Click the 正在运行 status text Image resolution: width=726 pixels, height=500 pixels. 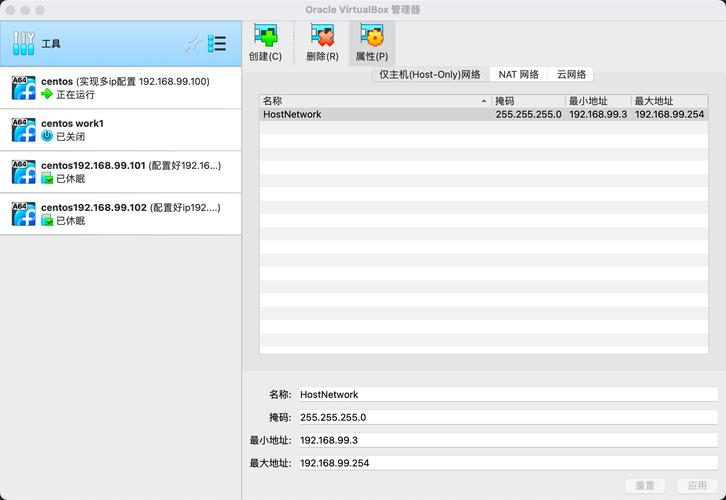(x=75, y=94)
